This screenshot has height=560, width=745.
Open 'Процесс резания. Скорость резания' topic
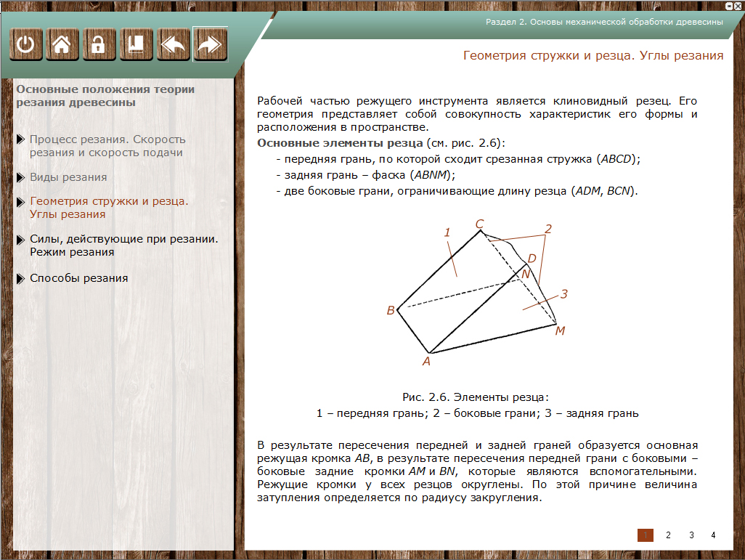[x=107, y=146]
